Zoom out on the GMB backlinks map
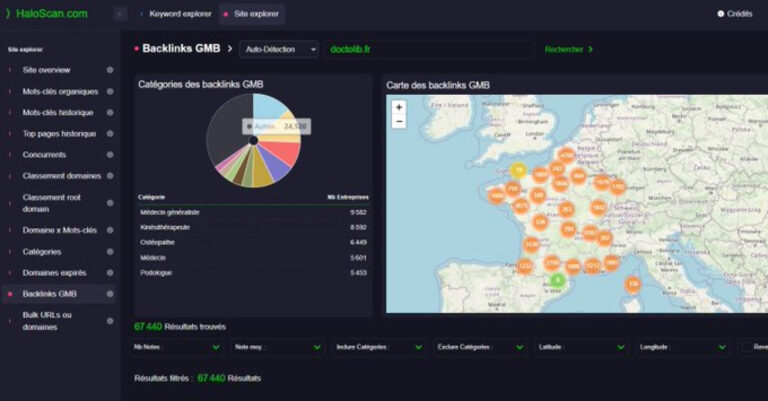 [399, 121]
